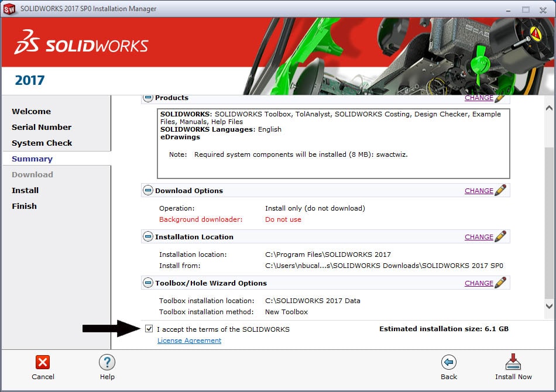Select the Download step

[x=32, y=174]
